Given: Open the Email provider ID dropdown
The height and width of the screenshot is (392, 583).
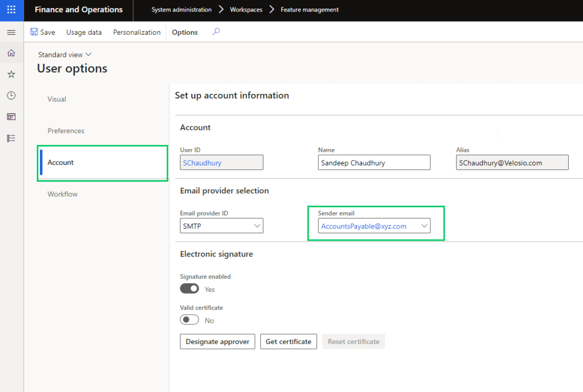Looking at the screenshot, I should (256, 225).
